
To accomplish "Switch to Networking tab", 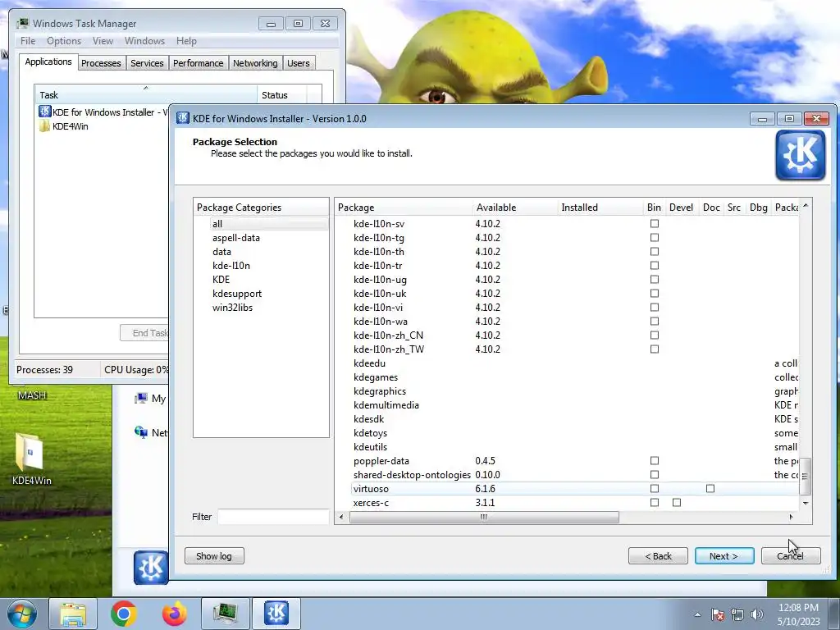I will pyautogui.click(x=255, y=63).
